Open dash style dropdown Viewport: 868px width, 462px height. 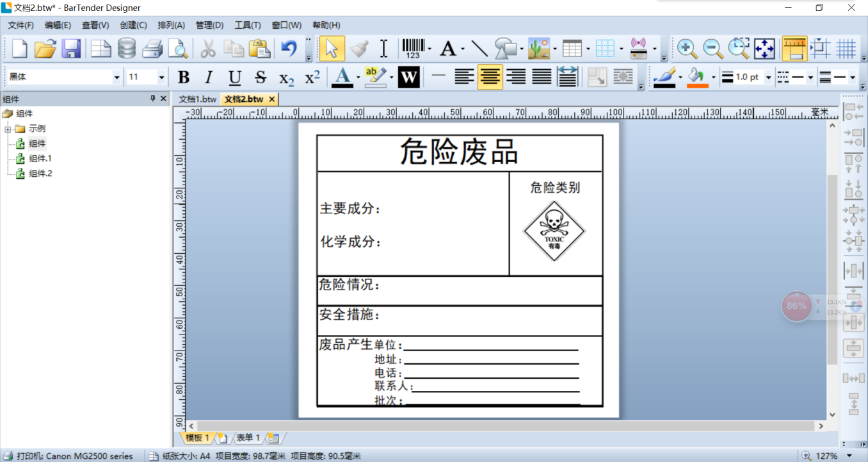pos(810,78)
